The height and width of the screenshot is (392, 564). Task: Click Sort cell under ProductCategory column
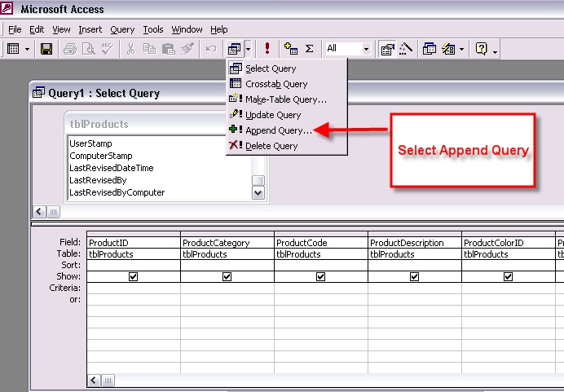click(x=227, y=265)
